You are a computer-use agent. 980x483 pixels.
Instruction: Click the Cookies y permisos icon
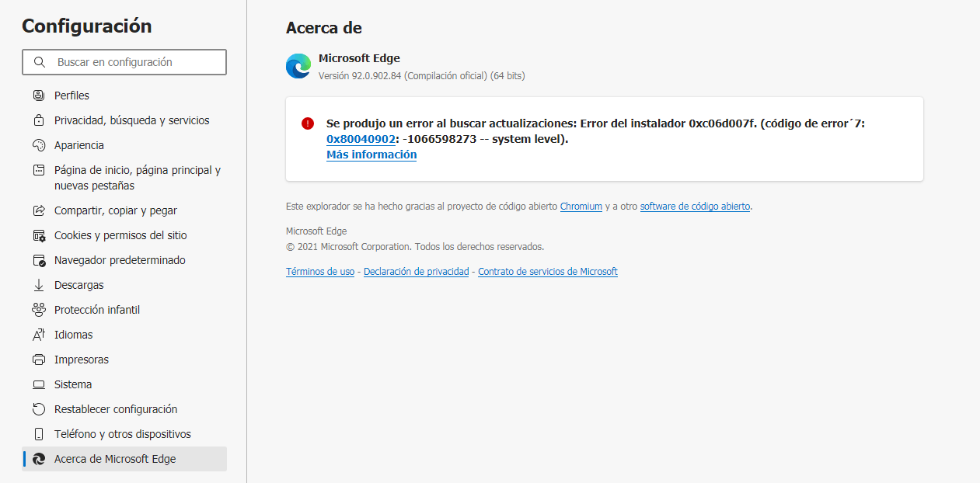pyautogui.click(x=39, y=235)
